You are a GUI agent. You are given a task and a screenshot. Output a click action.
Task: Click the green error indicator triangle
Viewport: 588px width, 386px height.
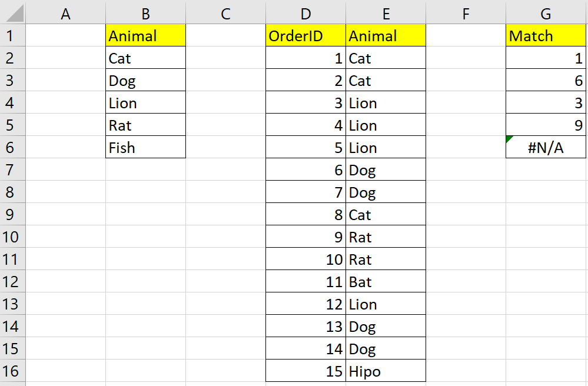(x=509, y=139)
